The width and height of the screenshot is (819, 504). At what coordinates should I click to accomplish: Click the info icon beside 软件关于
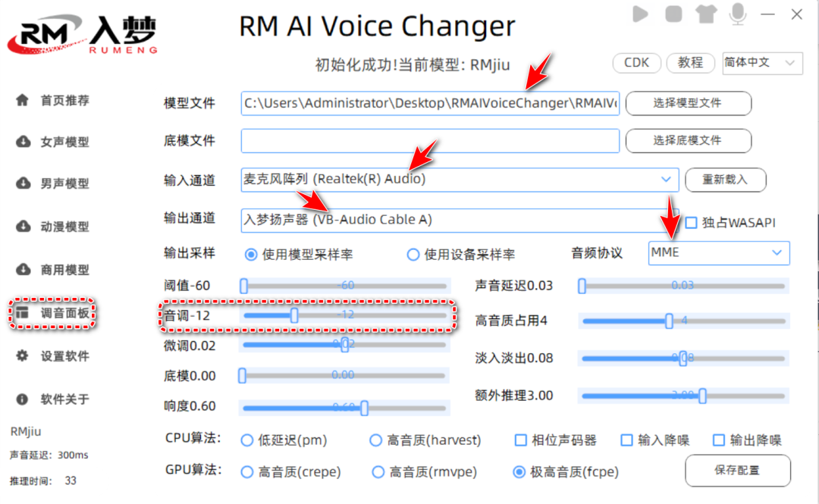coord(23,399)
